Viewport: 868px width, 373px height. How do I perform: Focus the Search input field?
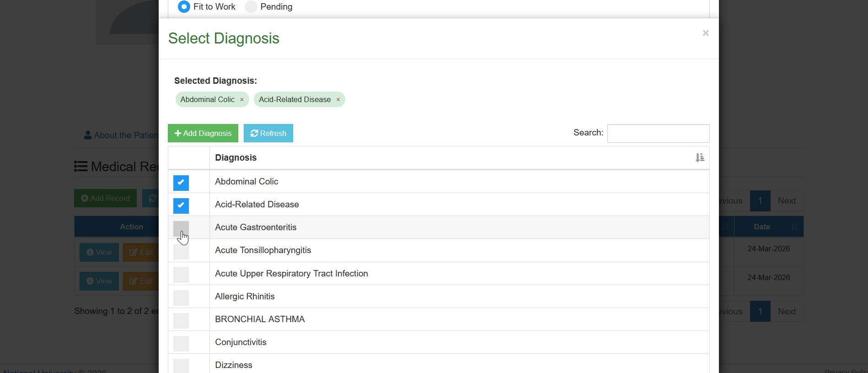[x=659, y=133]
